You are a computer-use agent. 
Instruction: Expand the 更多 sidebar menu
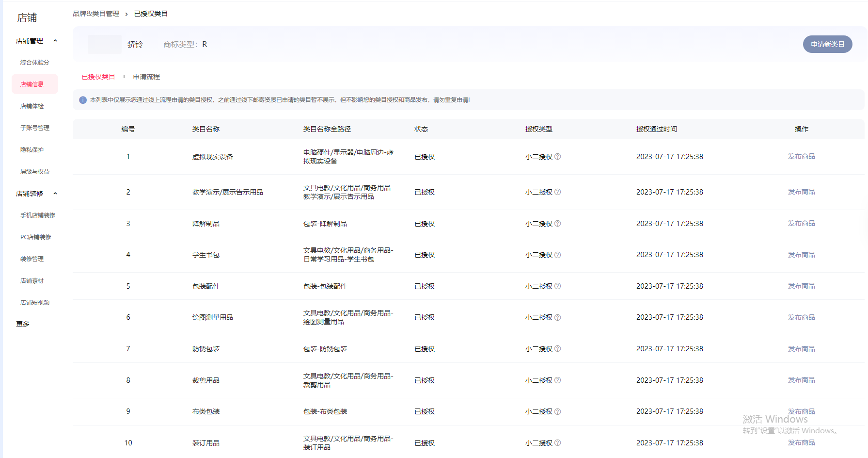click(x=23, y=324)
